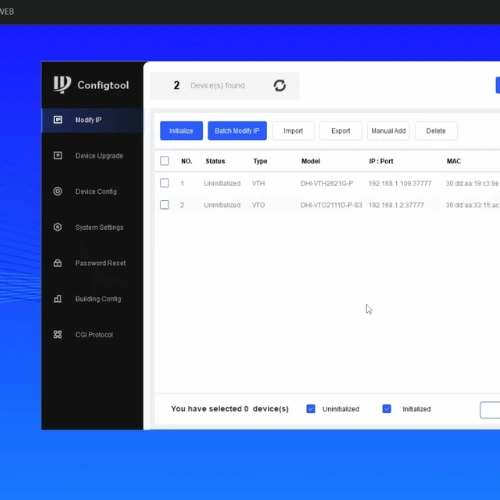Image resolution: width=500 pixels, height=500 pixels.
Task: Click the Delete button
Action: 436,131
